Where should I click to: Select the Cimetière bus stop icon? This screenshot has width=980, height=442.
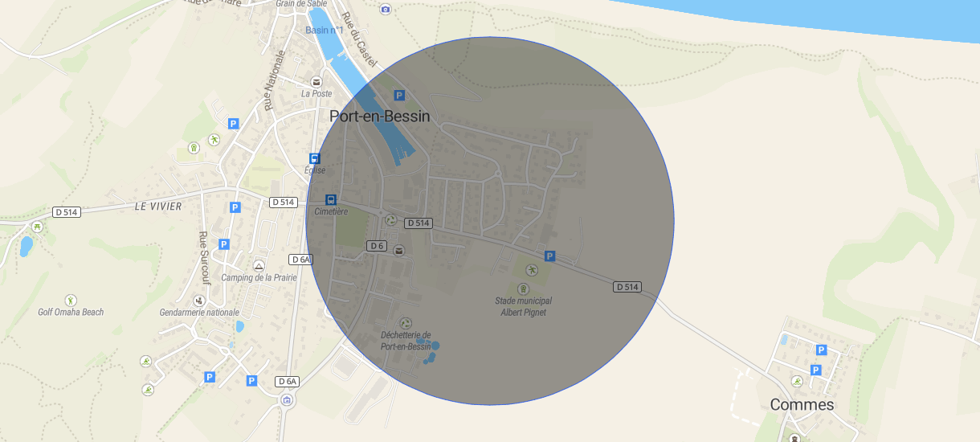330,199
